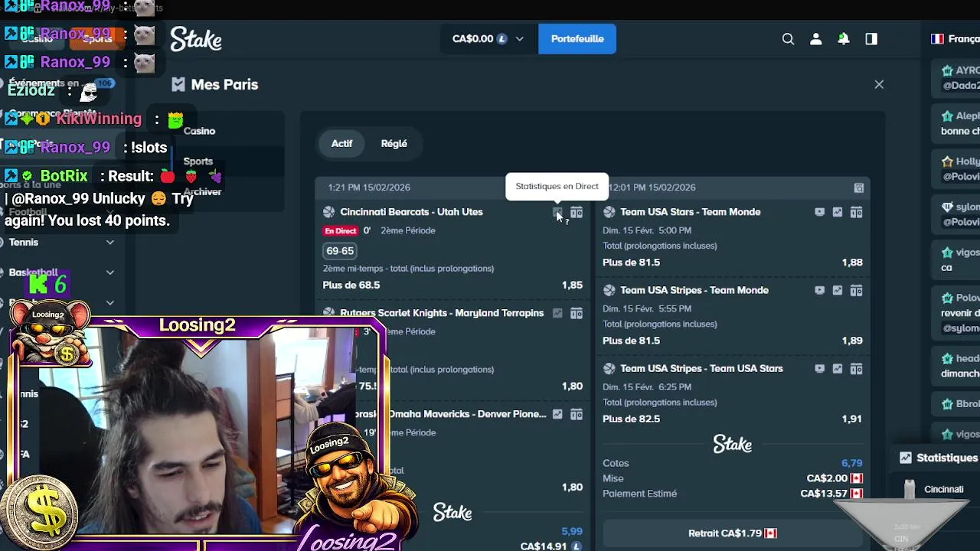Click odds value 1,88

coord(852,262)
